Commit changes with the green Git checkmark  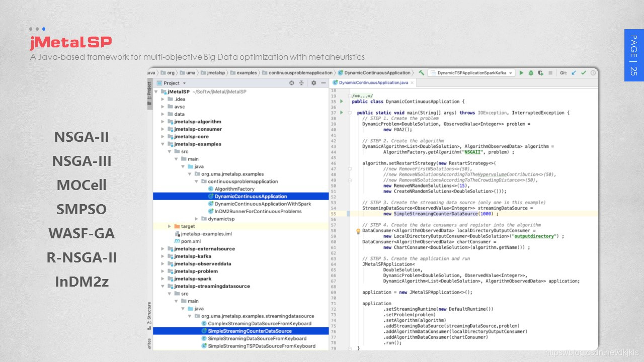(584, 73)
